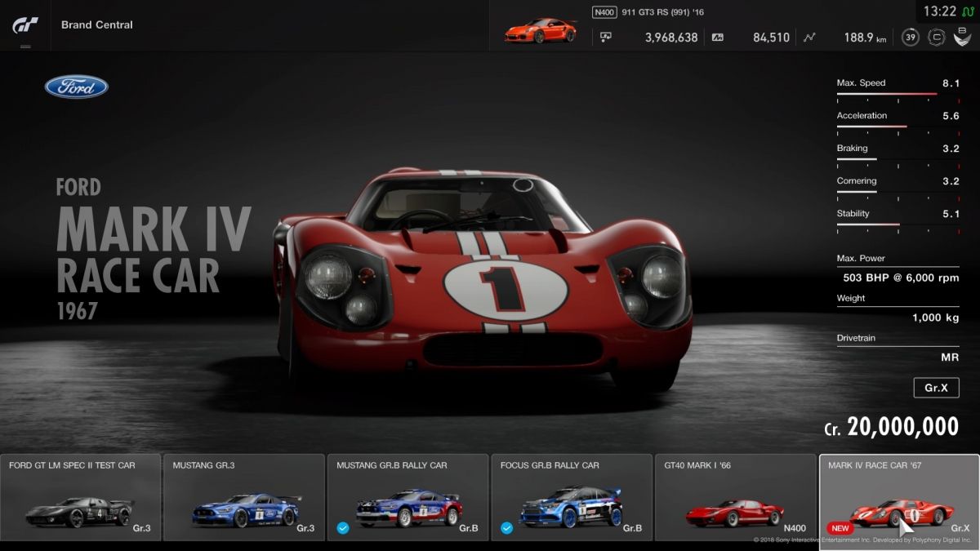The width and height of the screenshot is (980, 551).
Task: Click the 13:22 clock
Action: click(939, 11)
